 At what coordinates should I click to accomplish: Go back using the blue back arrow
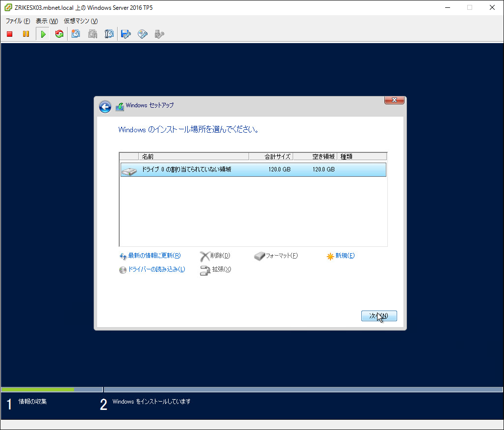(x=105, y=107)
